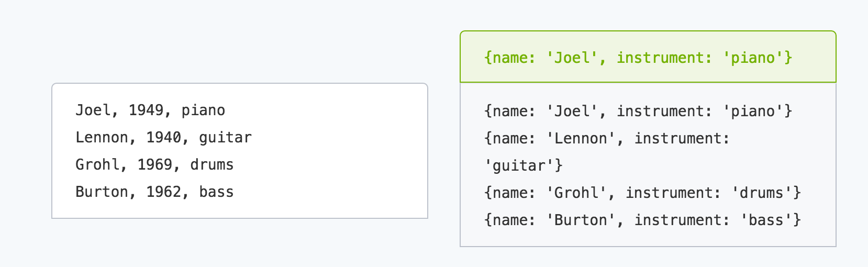
Task: Select the wrapped 'guitar'} line in the output
Action: (524, 166)
